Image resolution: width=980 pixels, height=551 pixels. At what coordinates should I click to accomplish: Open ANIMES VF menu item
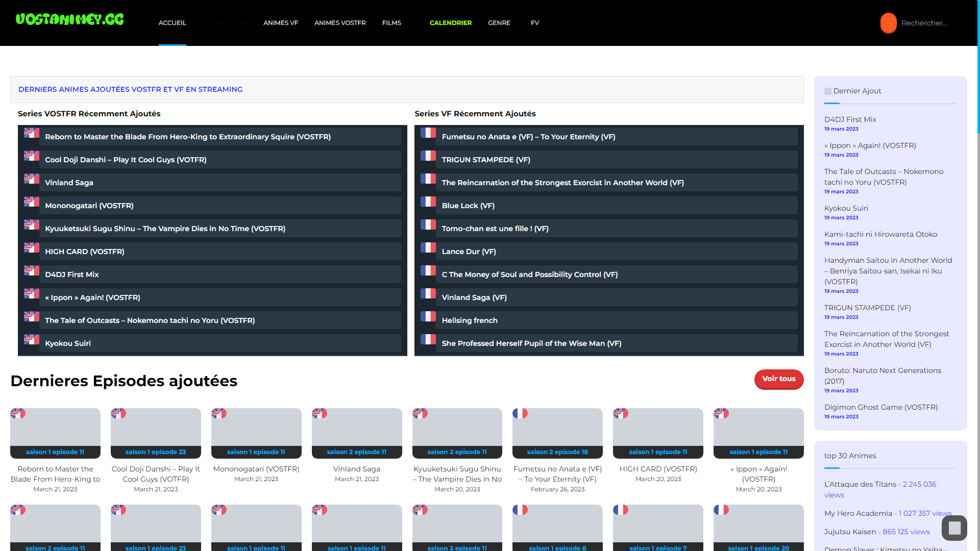[281, 23]
